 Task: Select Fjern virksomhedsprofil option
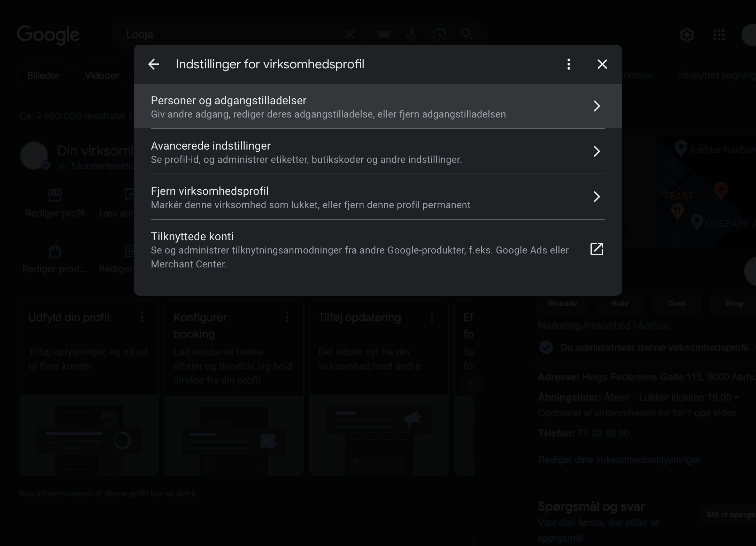click(378, 197)
